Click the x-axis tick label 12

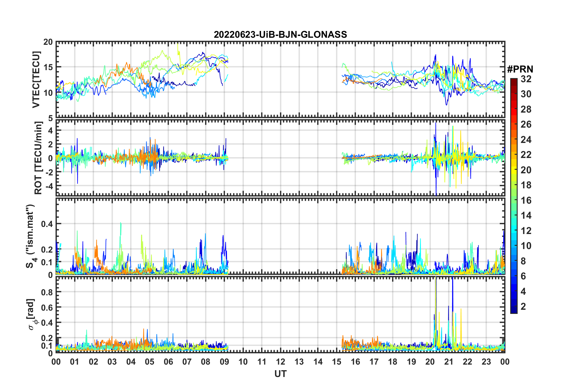coord(280,362)
